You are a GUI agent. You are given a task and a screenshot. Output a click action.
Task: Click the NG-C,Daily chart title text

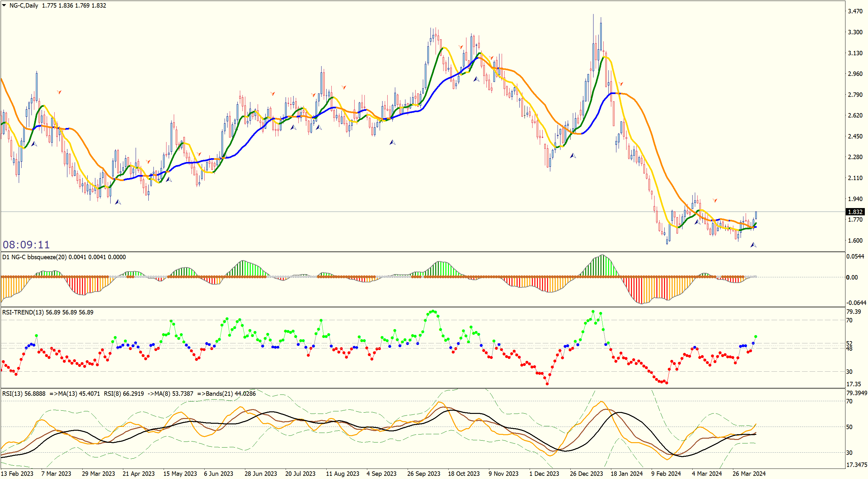(x=24, y=5)
